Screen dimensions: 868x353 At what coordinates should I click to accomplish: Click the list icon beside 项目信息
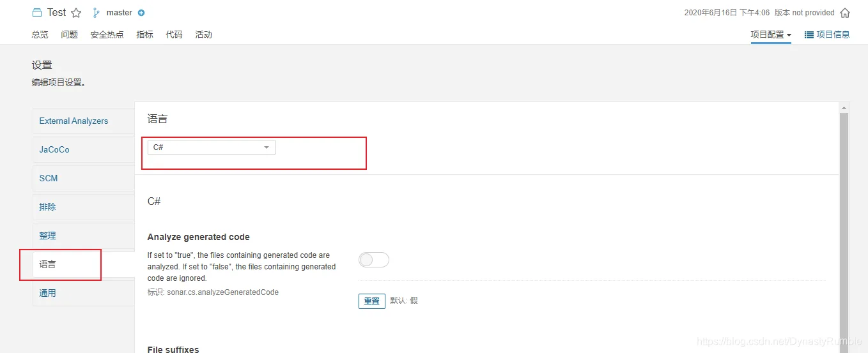click(x=809, y=35)
